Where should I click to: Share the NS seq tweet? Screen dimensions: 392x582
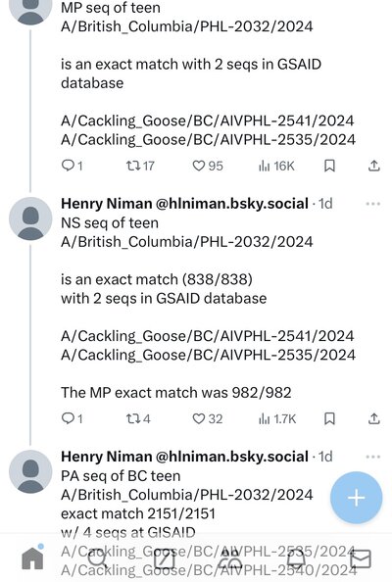click(x=373, y=418)
